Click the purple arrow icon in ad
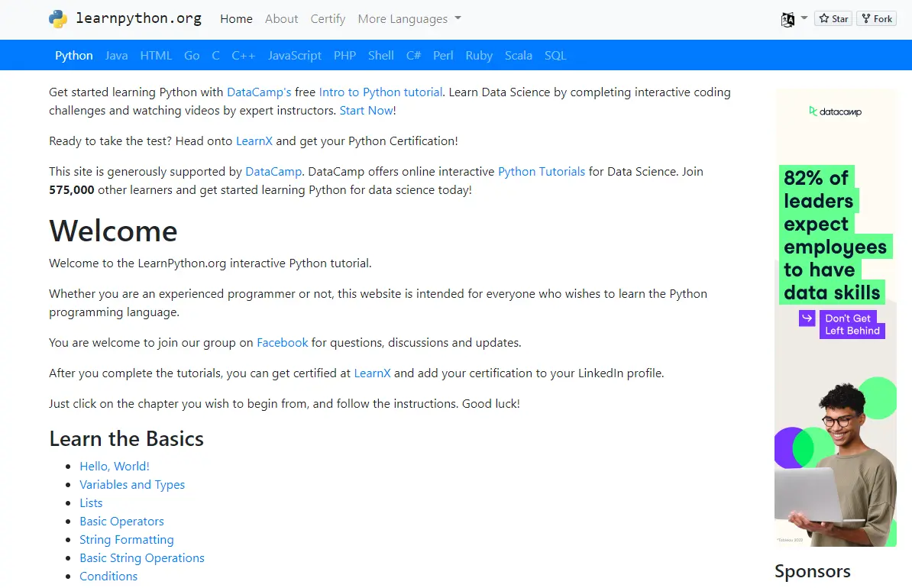Screen dimensions: 912x588 click(x=807, y=318)
